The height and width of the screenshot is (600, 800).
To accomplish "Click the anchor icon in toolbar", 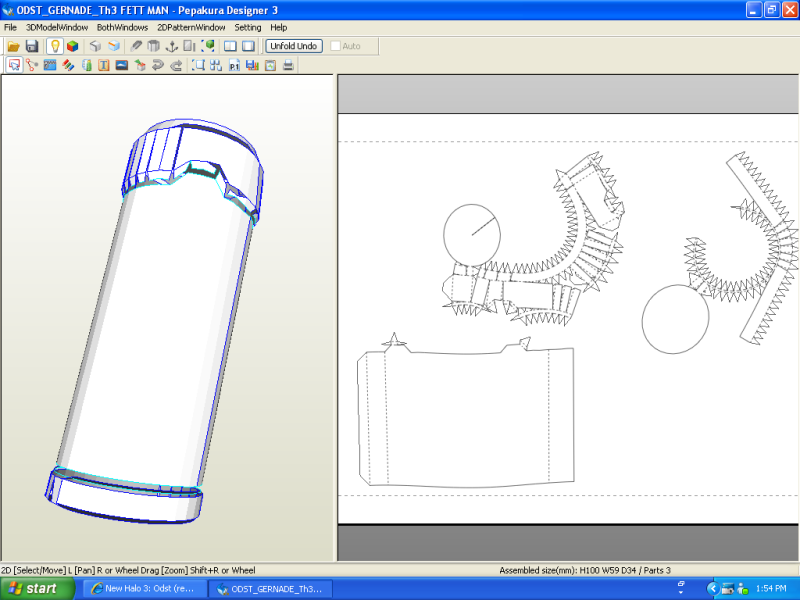I will tap(170, 46).
